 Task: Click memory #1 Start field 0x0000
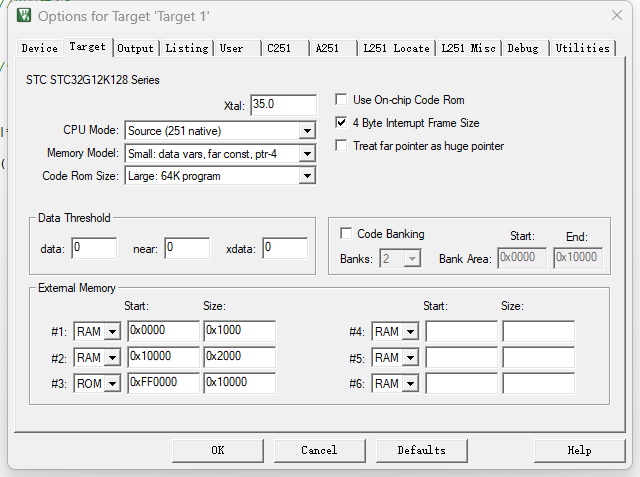click(163, 331)
